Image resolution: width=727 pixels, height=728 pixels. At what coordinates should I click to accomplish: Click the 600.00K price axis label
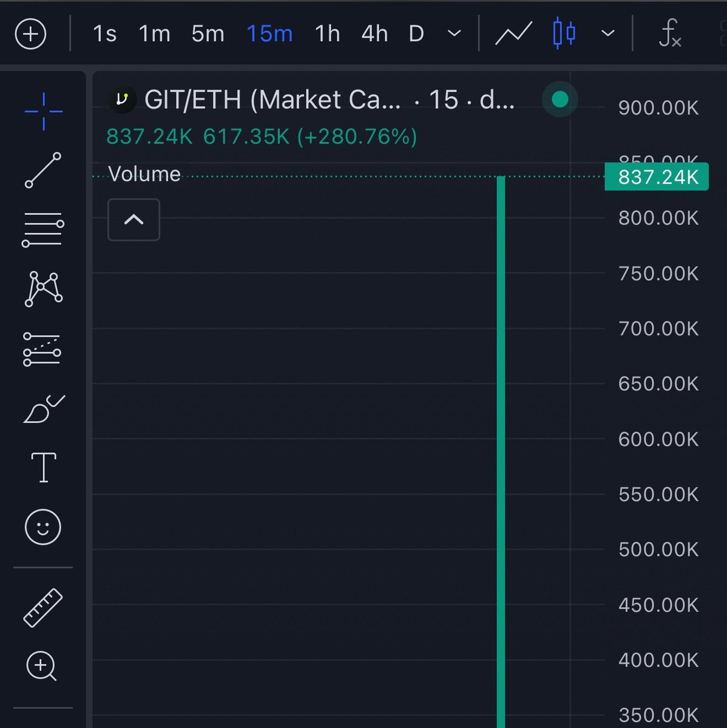[659, 439]
